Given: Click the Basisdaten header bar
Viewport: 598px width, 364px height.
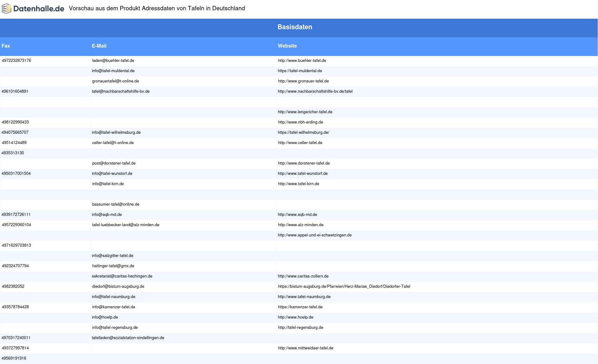Looking at the screenshot, I should point(299,28).
